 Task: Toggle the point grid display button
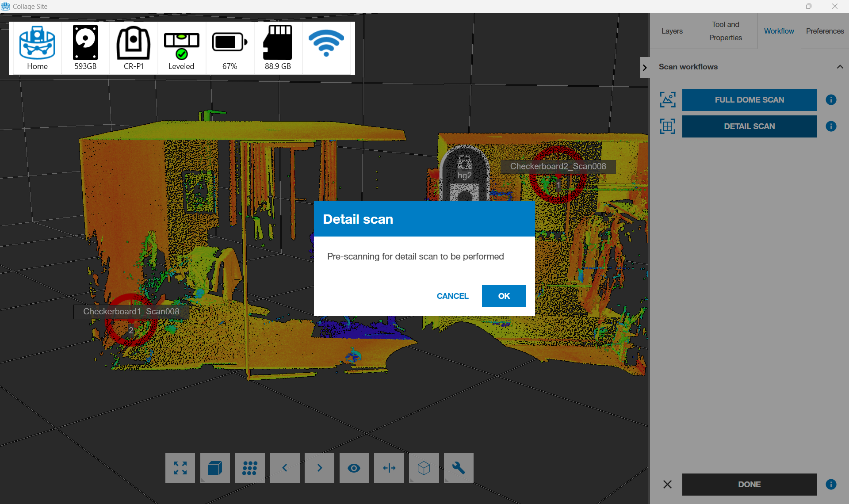click(x=249, y=468)
